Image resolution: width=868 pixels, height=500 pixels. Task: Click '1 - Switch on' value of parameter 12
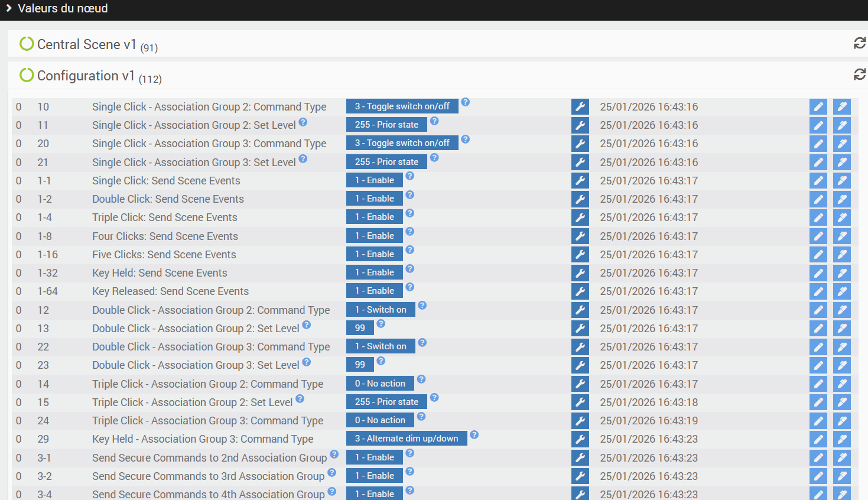[x=381, y=310]
